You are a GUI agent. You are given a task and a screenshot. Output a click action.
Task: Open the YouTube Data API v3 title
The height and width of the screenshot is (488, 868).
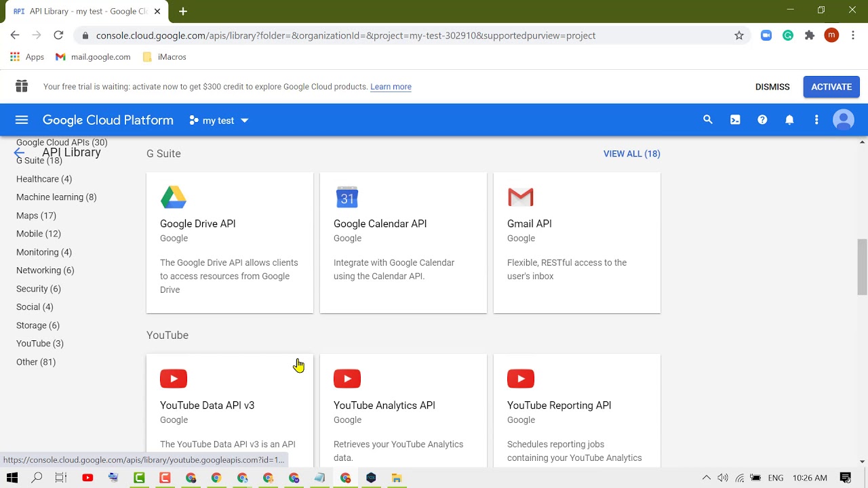pyautogui.click(x=207, y=405)
